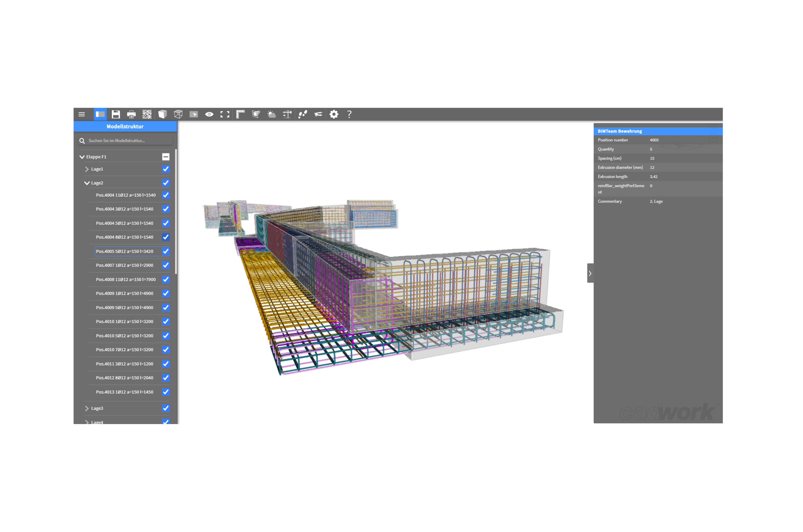The width and height of the screenshot is (803, 532).
Task: Click the Modellstruktur panel header
Action: point(125,126)
